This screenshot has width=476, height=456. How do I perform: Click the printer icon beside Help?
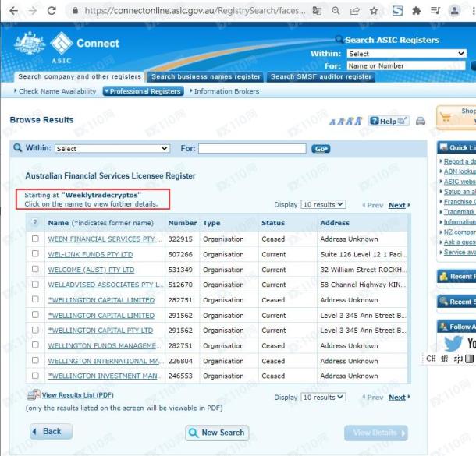421,121
